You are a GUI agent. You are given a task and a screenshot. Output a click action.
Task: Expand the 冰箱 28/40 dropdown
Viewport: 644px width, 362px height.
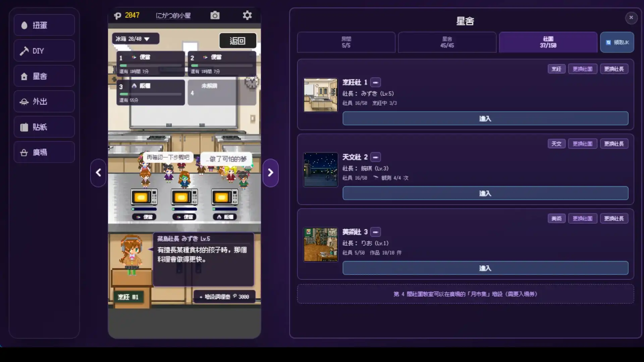136,39
